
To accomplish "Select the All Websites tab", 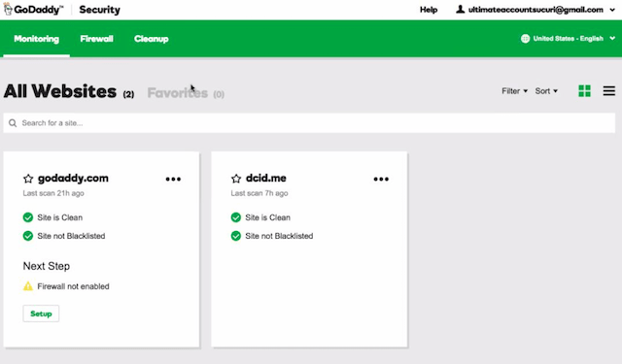I will click(69, 91).
